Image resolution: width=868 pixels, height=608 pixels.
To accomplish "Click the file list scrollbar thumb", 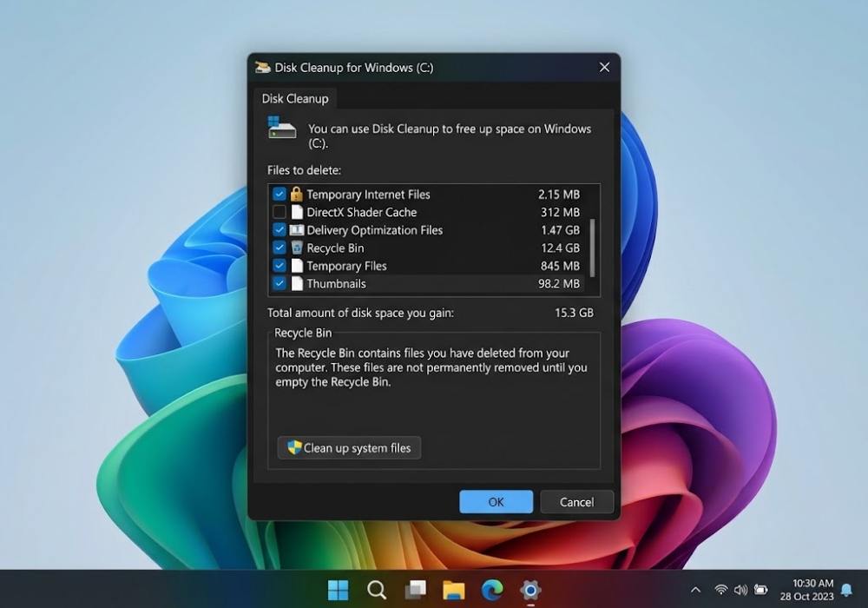I will coord(592,248).
